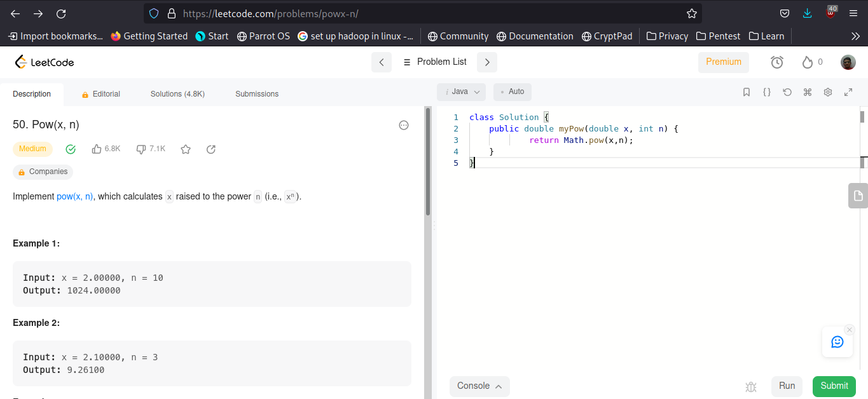
Task: Open the Documentation bookmark
Action: 535,36
